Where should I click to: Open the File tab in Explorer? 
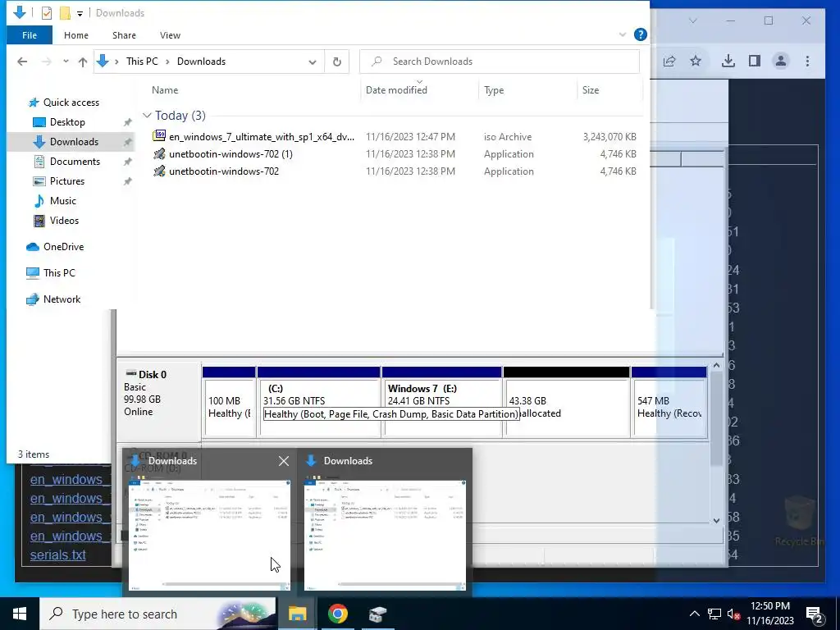30,35
